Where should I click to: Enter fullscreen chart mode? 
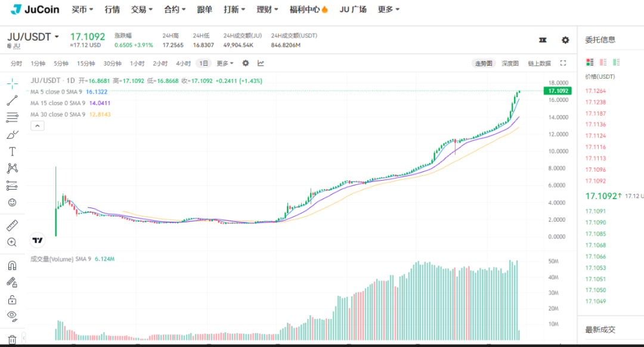[x=563, y=63]
